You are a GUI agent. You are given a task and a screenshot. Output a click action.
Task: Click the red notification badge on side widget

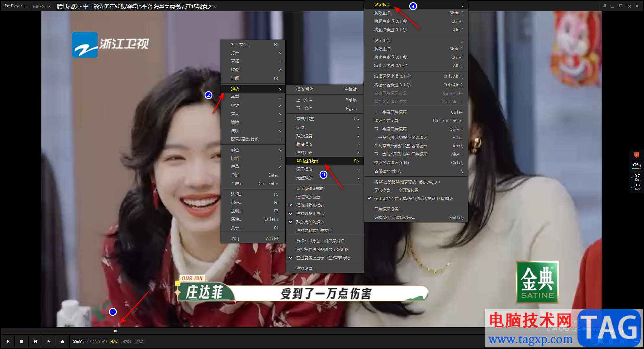636,155
